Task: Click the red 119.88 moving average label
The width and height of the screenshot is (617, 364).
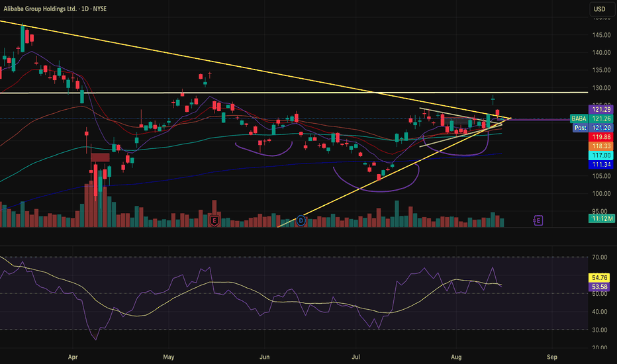Action: [x=601, y=137]
